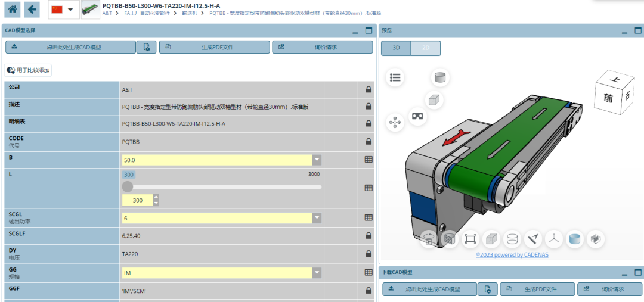Open FA工厂自动化零部件 breadcrumb
Image resolution: width=644 pixels, height=302 pixels.
pos(147,13)
